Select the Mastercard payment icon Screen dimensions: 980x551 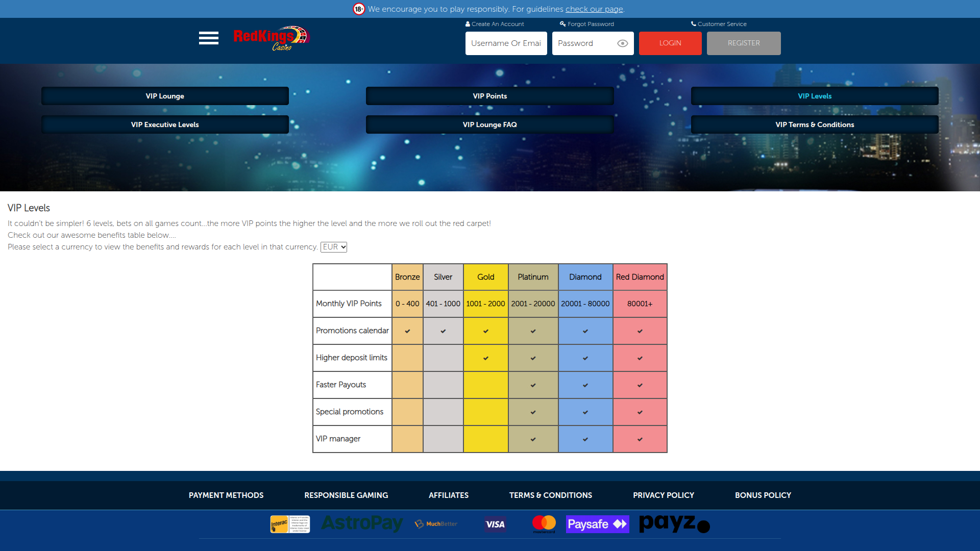point(543,524)
